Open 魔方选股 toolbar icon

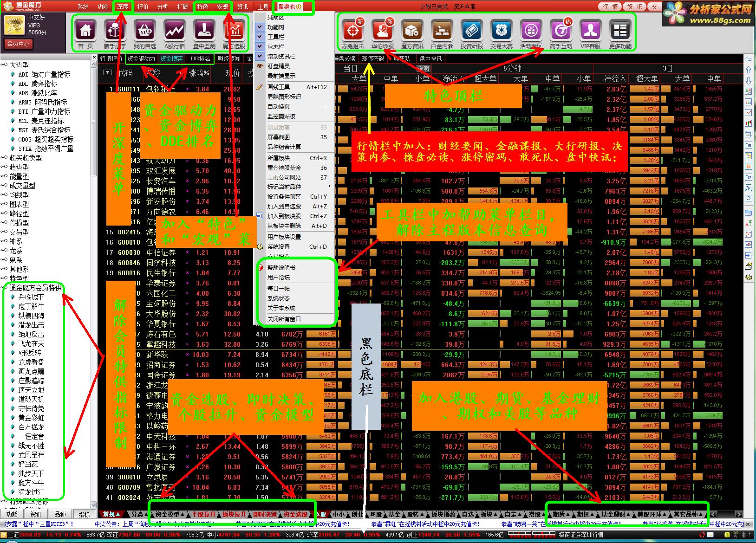tap(234, 31)
